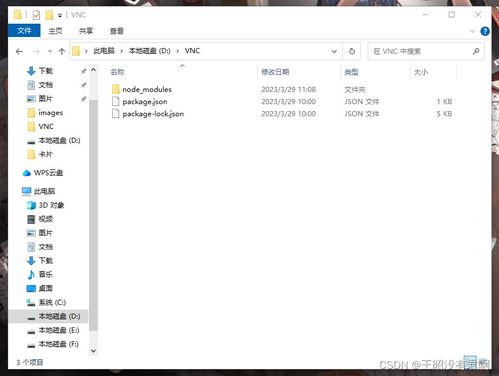
Task: Select the node_modules name text
Action: [x=147, y=89]
